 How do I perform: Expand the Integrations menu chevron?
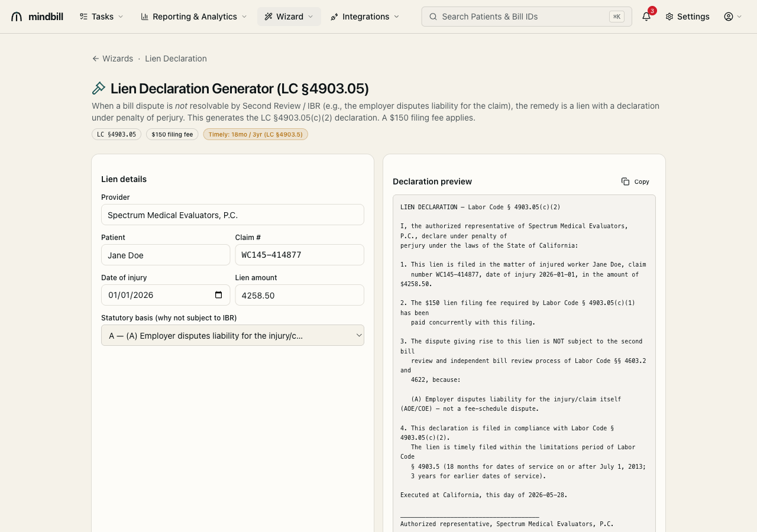(x=396, y=17)
